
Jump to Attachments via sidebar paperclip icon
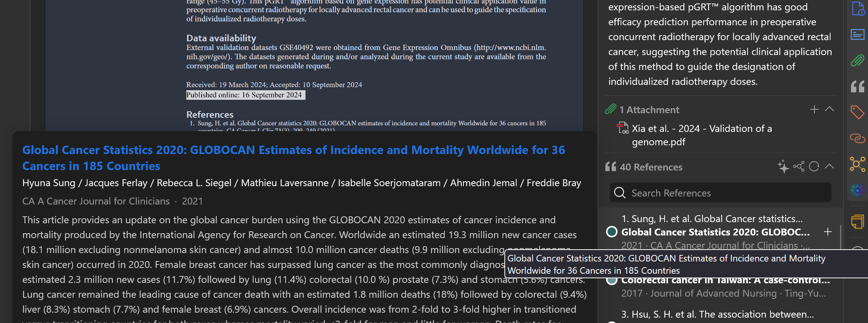pyautogui.click(x=858, y=61)
